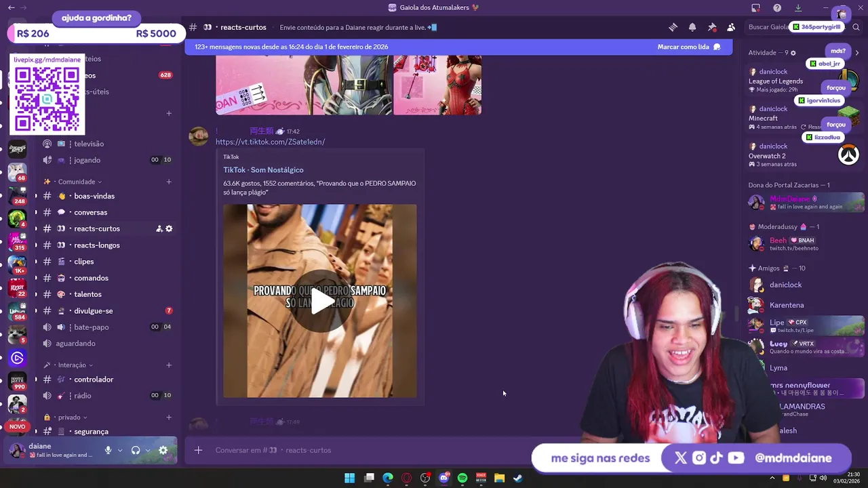The image size is (868, 488).
Task: Open daniclock League of Legends activity card
Action: coord(804,81)
